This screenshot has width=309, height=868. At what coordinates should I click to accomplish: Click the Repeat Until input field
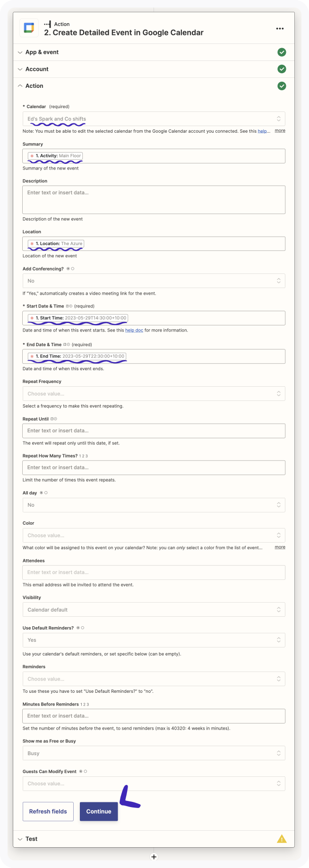154,431
